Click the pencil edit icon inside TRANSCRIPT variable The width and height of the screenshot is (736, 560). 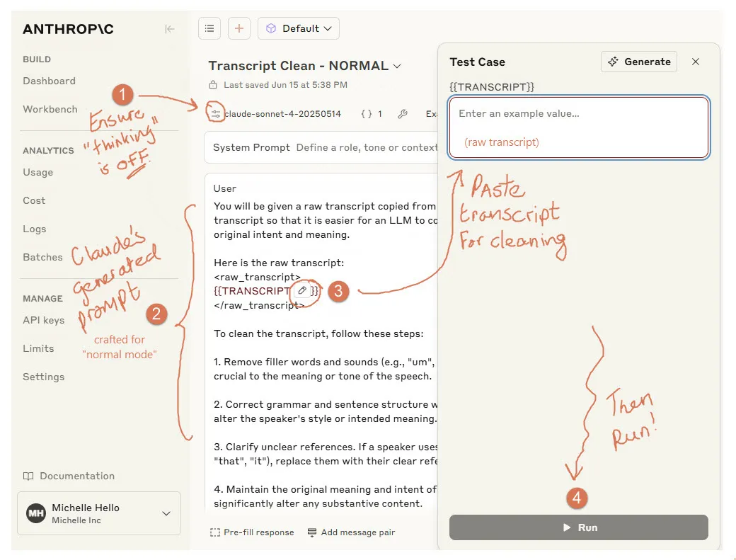click(303, 290)
